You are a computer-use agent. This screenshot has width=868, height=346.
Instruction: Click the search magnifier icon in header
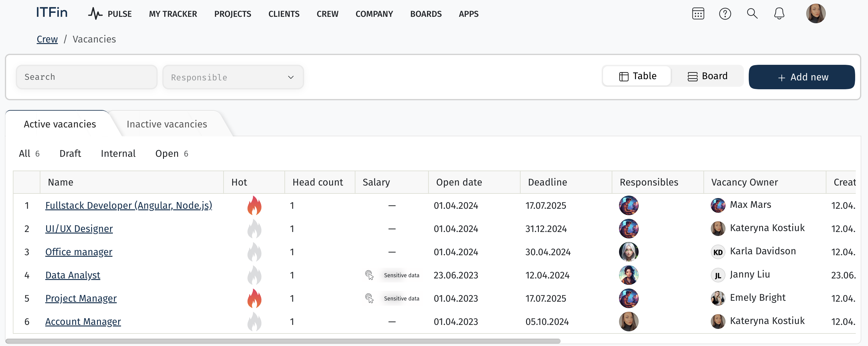(x=752, y=14)
